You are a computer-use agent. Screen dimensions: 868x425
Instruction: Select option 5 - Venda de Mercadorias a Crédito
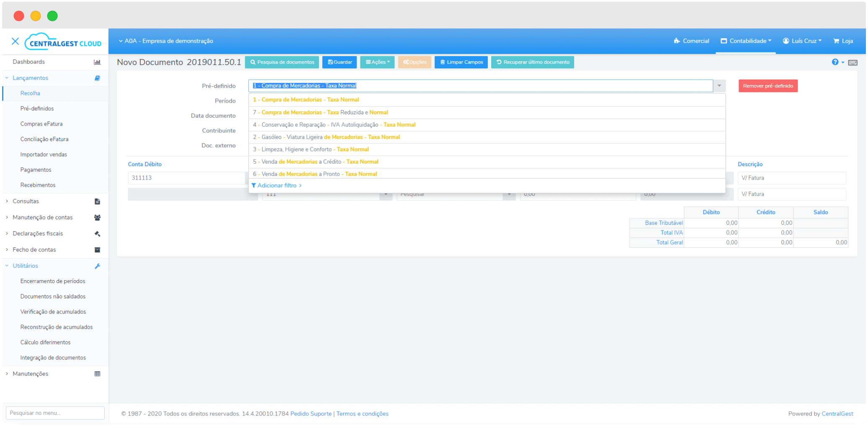(x=487, y=162)
